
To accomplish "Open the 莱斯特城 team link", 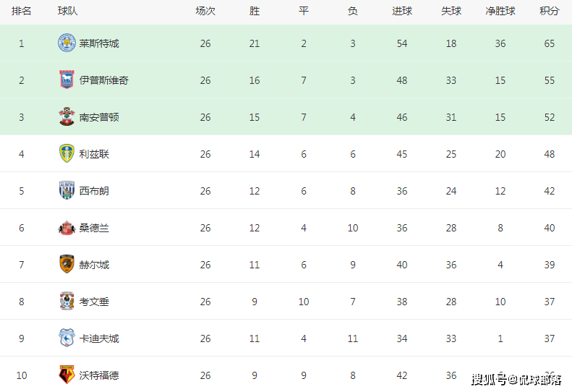I will click(x=99, y=43).
